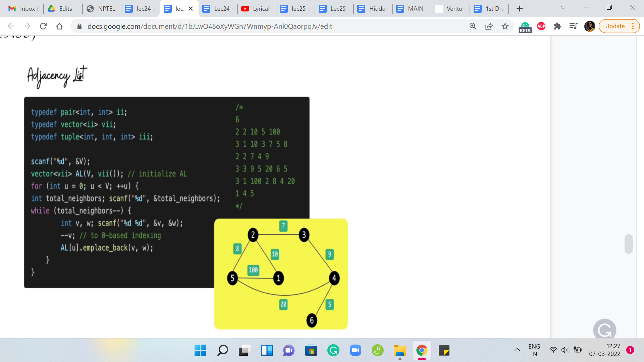Open the media control playlist icon
The height and width of the screenshot is (362, 644).
click(574, 26)
